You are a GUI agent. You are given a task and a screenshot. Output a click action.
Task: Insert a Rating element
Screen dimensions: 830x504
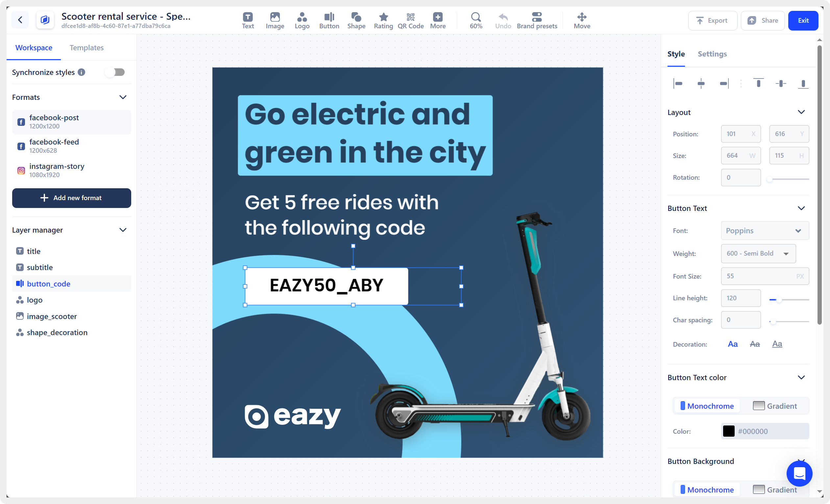click(x=383, y=20)
